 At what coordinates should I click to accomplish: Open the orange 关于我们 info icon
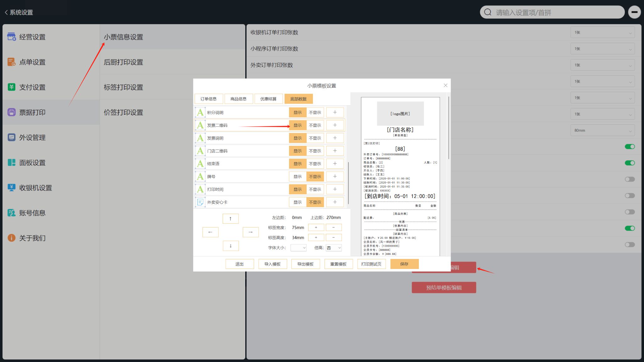click(12, 238)
